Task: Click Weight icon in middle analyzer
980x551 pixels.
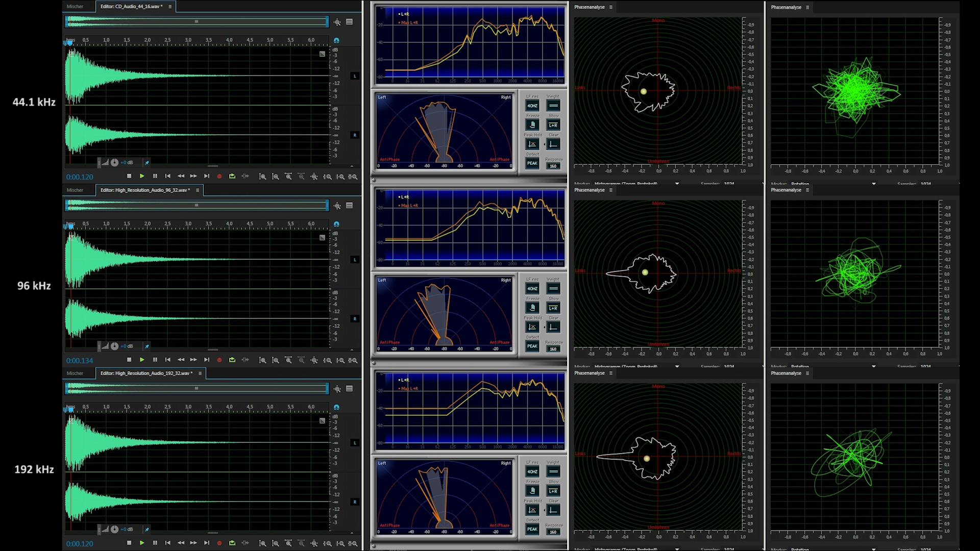Action: 553,289
